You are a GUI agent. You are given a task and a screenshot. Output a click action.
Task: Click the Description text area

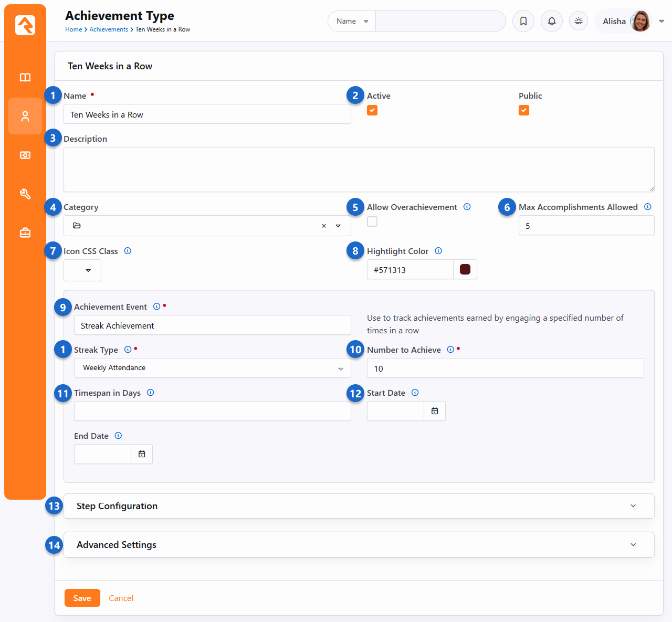359,170
